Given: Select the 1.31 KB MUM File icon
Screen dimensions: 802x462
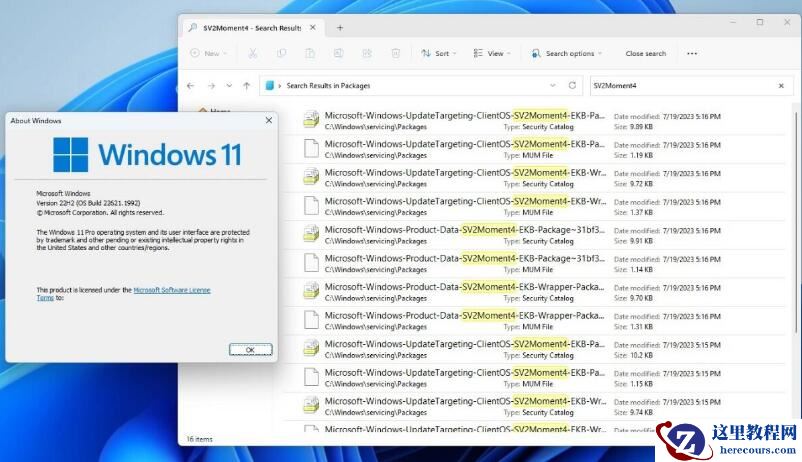Looking at the screenshot, I should [x=311, y=320].
